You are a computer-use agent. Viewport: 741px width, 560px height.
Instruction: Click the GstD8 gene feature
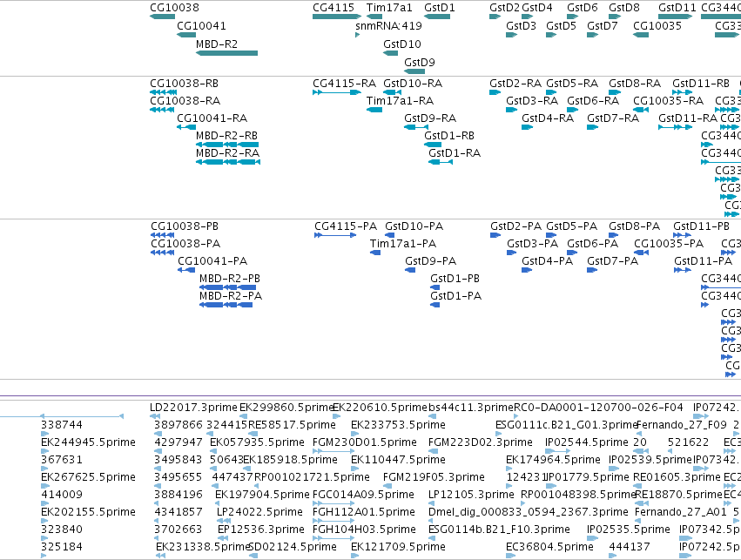[x=615, y=17]
